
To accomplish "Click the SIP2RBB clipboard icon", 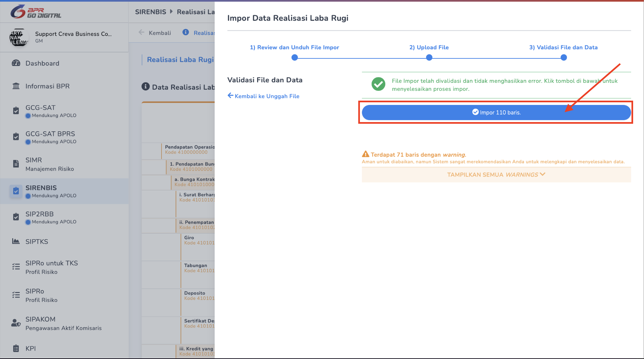I will click(16, 217).
